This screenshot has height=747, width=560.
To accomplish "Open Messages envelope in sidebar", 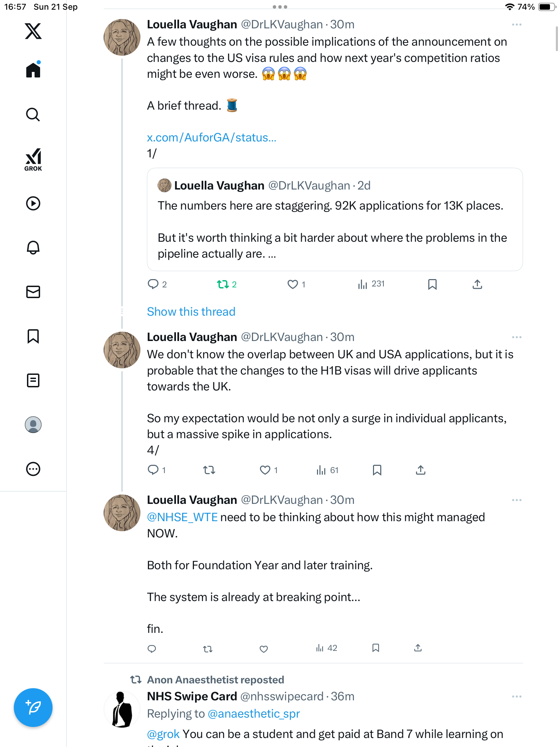I will point(33,292).
